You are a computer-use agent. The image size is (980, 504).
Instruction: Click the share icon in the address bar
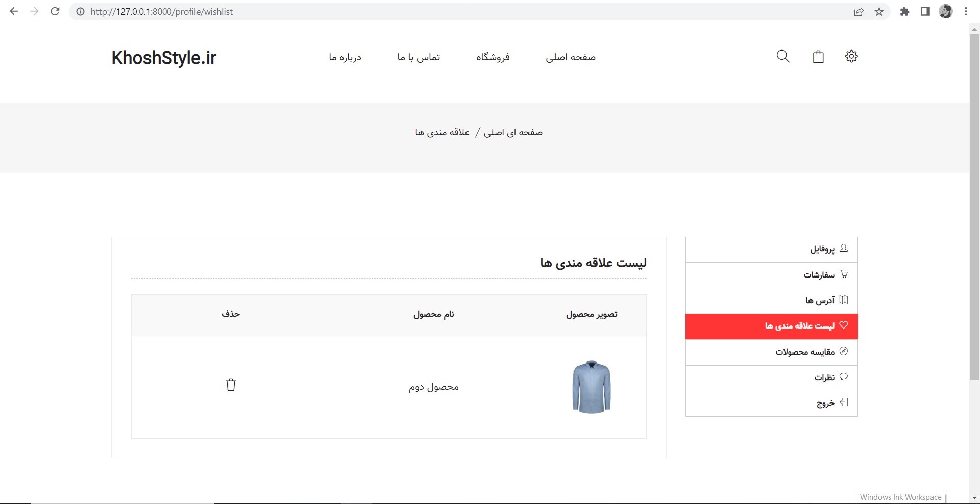(859, 11)
